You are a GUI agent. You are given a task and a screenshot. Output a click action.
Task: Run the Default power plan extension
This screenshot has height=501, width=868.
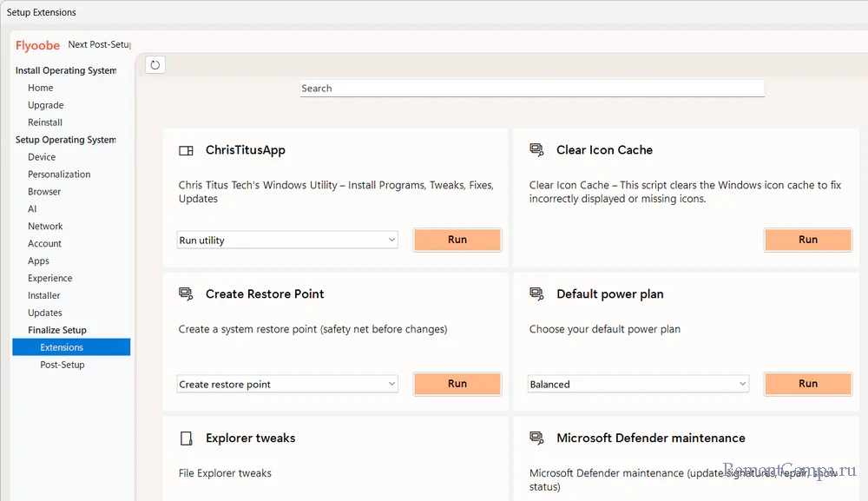click(x=808, y=385)
